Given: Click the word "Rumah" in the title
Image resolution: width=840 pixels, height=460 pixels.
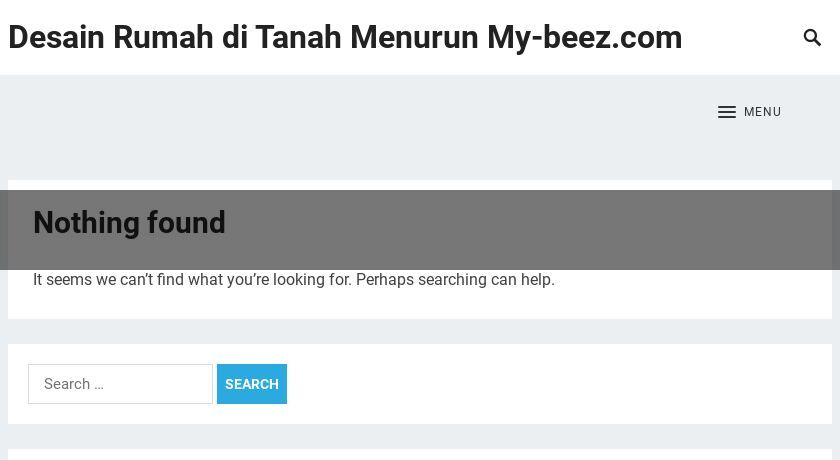Looking at the screenshot, I should (163, 37).
